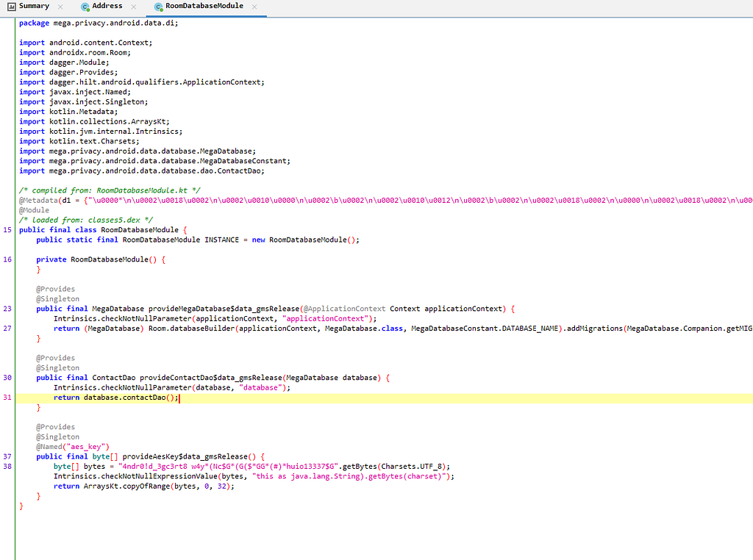Click the ApplicationContext qualifiers import line
753x560 pixels.
click(142, 82)
